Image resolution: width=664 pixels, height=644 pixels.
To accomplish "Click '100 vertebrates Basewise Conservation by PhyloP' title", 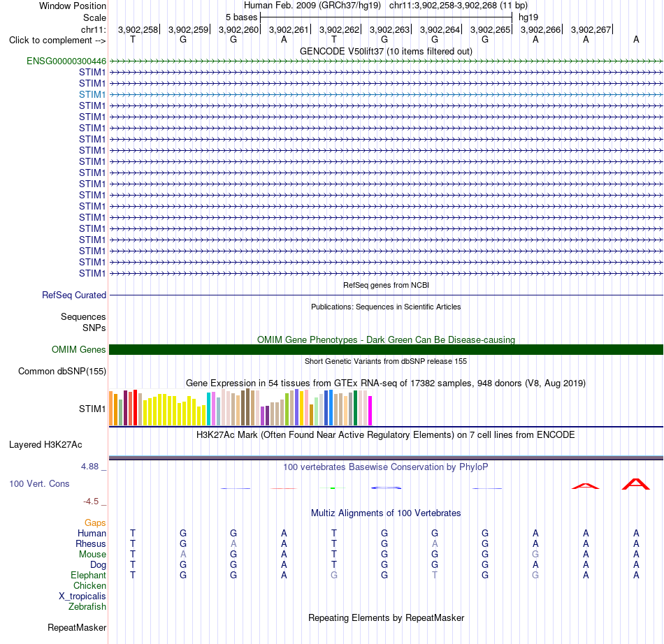I will click(x=386, y=467).
